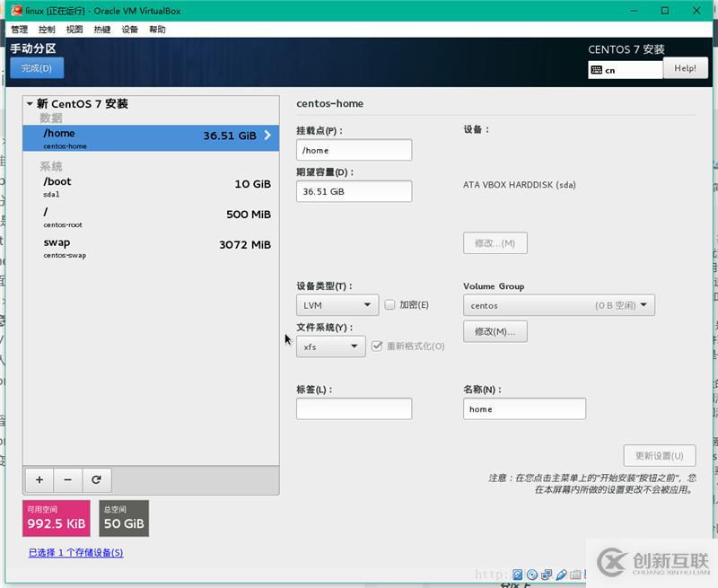Screen dimensions: 718x588
Task: Open the 已选择 1 个存储设备(S) link
Action: 76,553
